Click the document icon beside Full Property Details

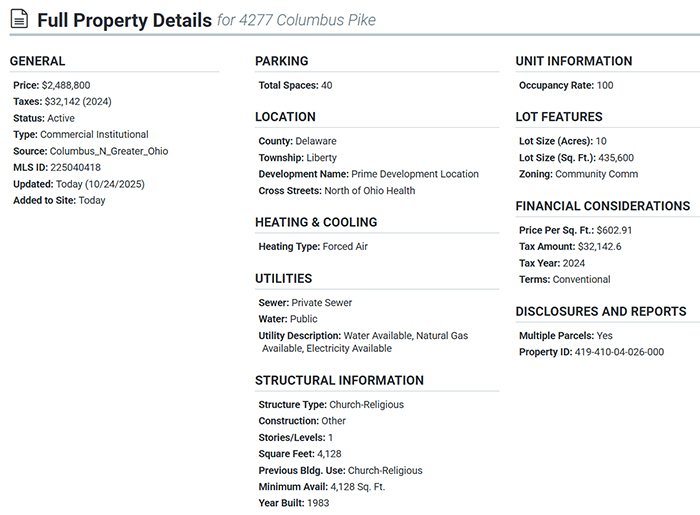point(19,20)
